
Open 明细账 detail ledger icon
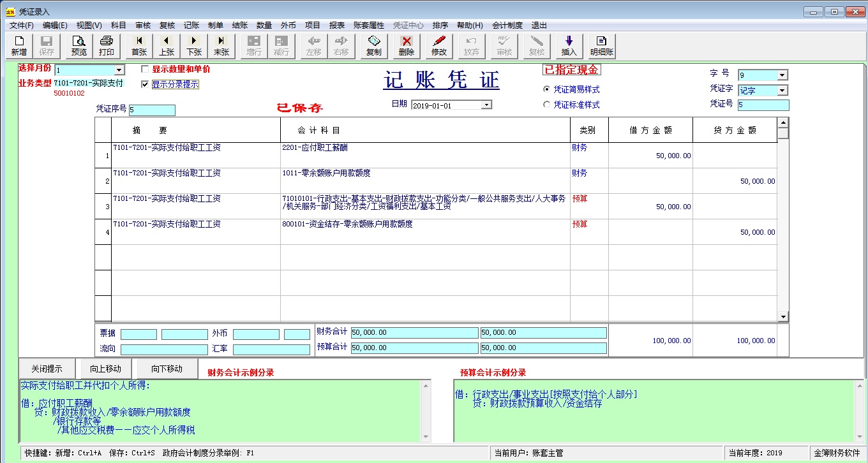tap(601, 46)
